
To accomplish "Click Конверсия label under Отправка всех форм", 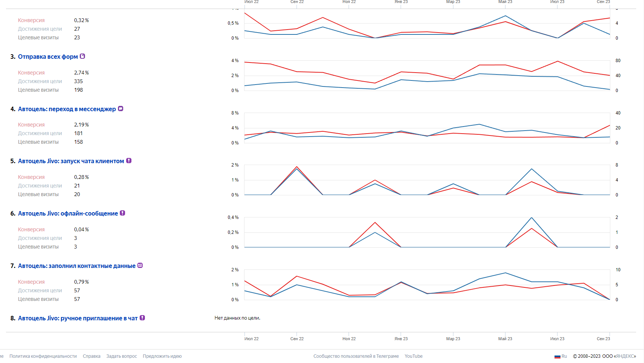I will pos(31,73).
